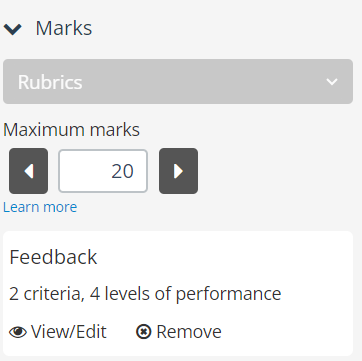Click the down arrow in Rubrics selector
Image resolution: width=362 pixels, height=361 pixels.
332,82
